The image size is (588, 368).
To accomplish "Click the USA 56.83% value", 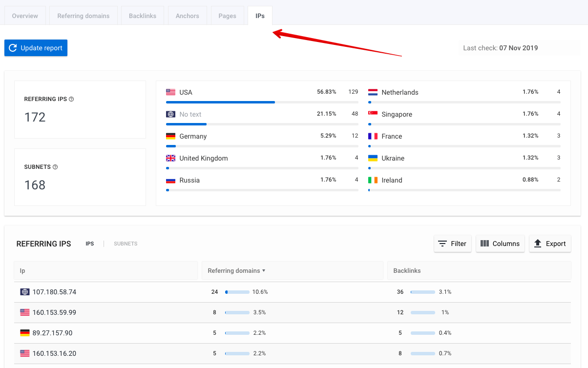I will [x=327, y=92].
